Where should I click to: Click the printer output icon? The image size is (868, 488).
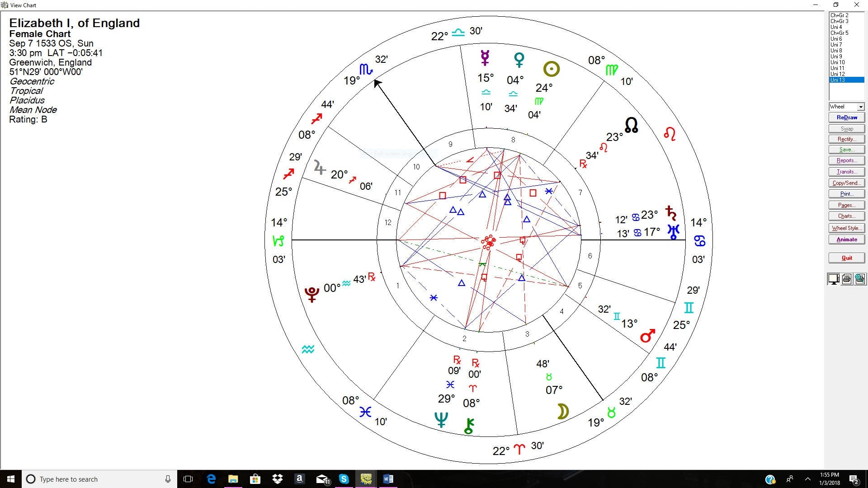coord(847,279)
